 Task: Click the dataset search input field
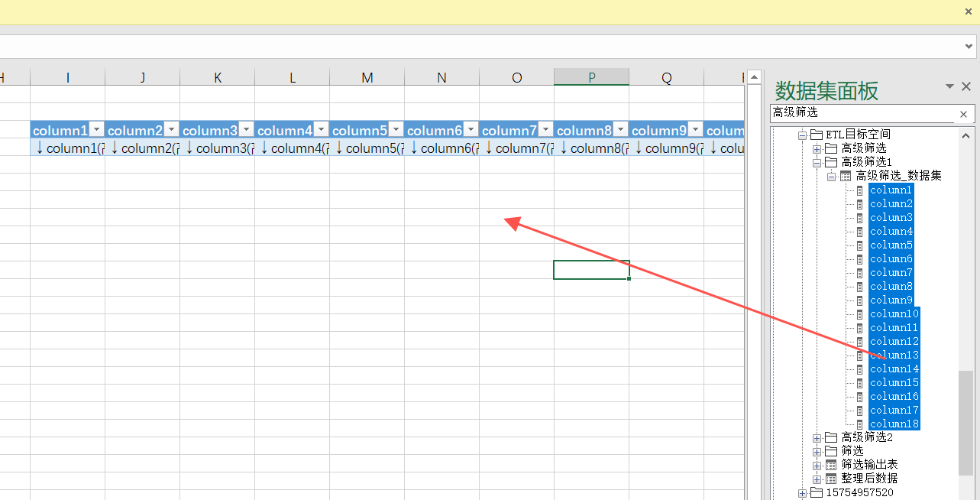coord(861,113)
